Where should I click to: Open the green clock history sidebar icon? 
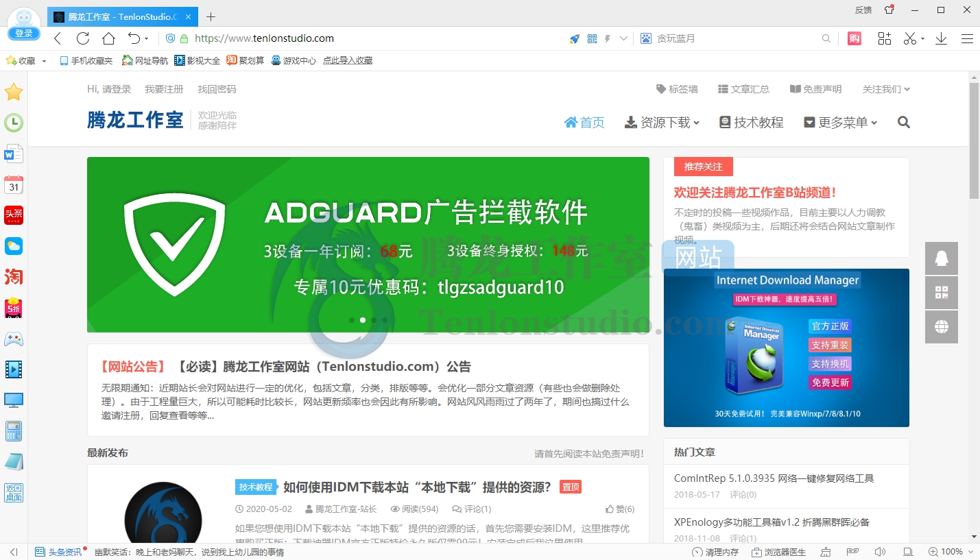(x=14, y=123)
